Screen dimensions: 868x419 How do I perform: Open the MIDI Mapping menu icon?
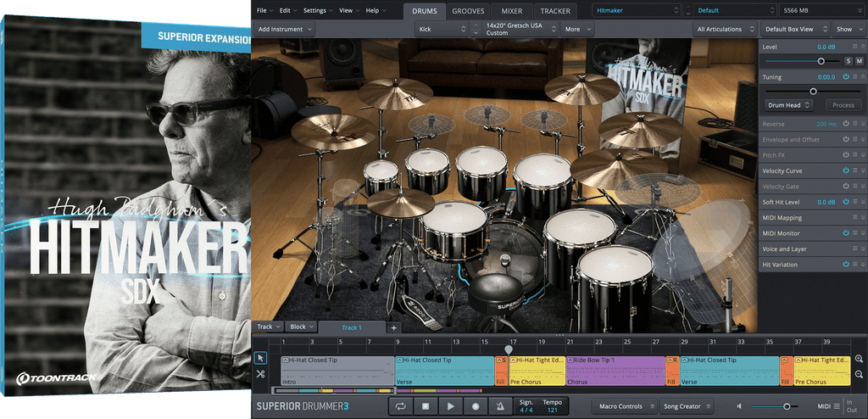coord(855,217)
